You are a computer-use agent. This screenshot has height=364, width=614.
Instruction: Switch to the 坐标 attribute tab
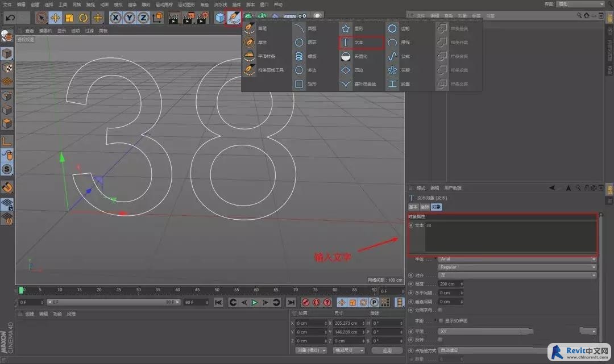(425, 207)
